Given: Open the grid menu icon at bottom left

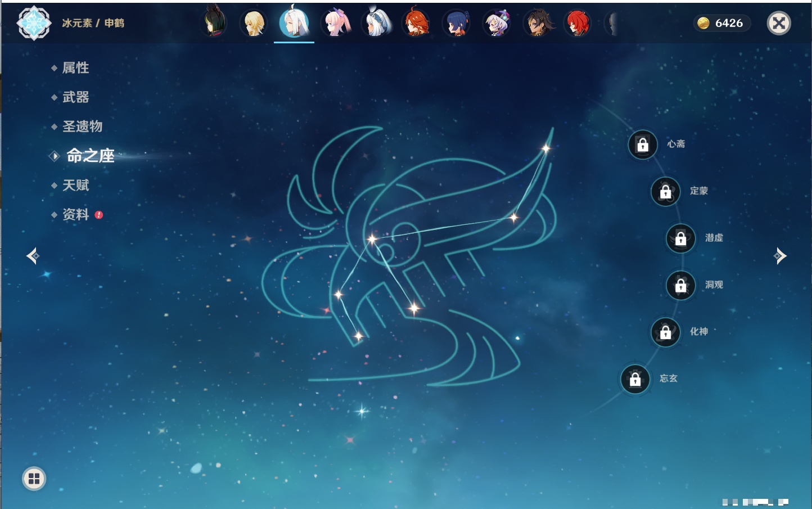Looking at the screenshot, I should click(x=34, y=479).
